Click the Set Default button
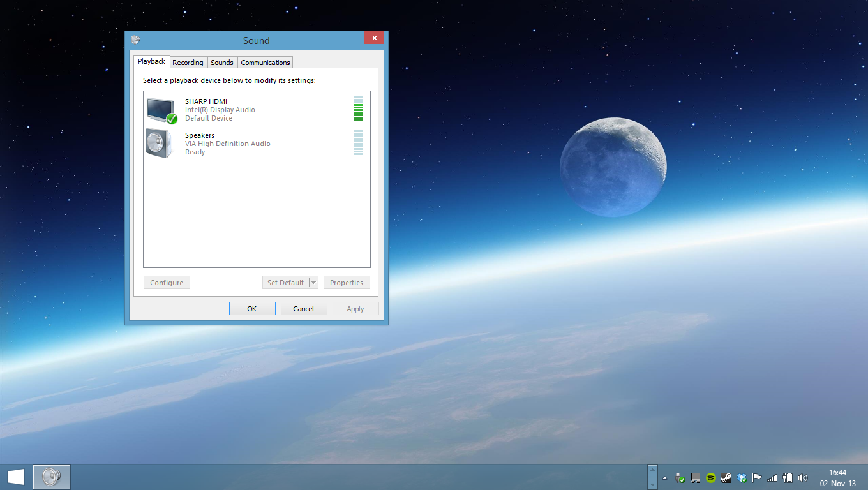Viewport: 868px width, 490px height. coord(285,283)
